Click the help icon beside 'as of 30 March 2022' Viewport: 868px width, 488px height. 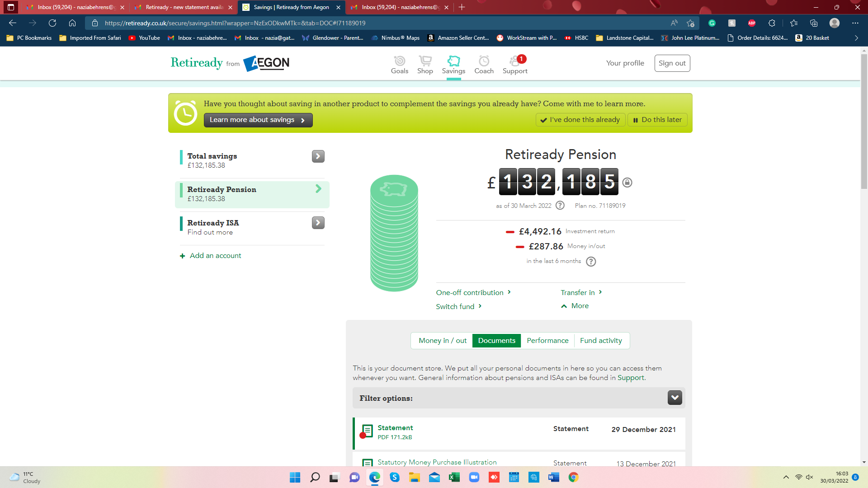coord(560,205)
